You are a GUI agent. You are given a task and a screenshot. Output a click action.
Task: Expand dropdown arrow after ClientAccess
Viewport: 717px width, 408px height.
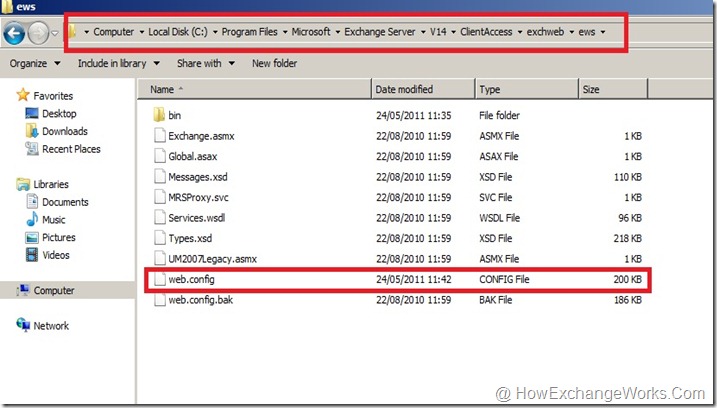click(x=519, y=32)
